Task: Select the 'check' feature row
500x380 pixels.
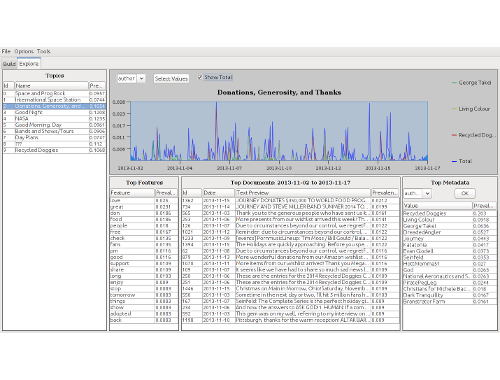Action: 144,238
